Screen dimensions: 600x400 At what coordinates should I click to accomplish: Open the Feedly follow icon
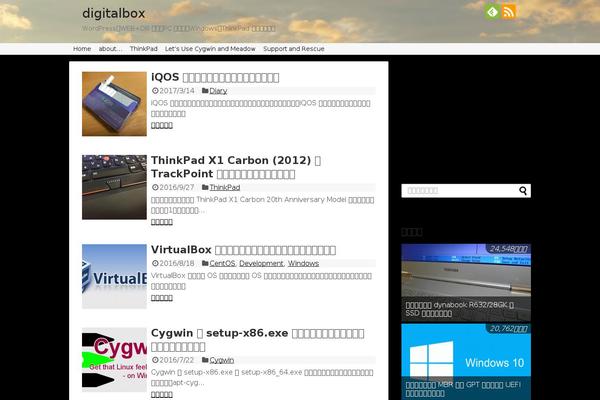coord(492,12)
